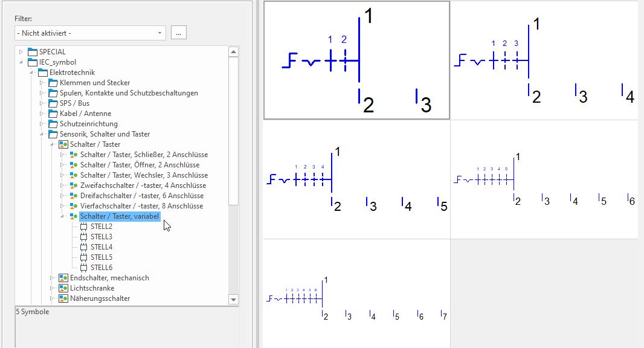Select the symbol preview with connections 1 to 4

coord(544,60)
